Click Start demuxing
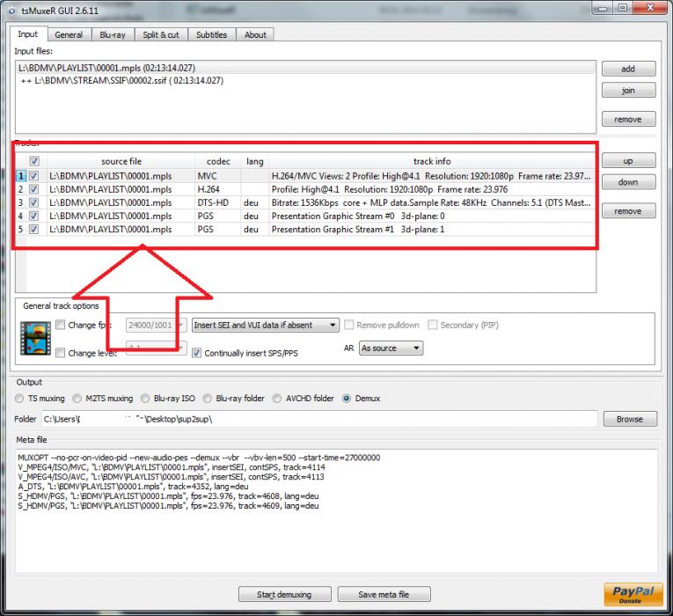 pos(284,594)
